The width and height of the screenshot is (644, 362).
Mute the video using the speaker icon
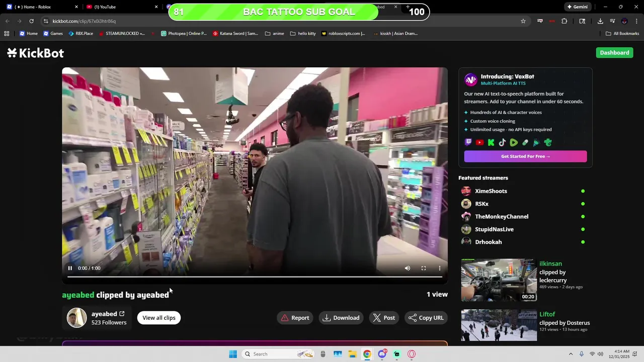pyautogui.click(x=408, y=268)
